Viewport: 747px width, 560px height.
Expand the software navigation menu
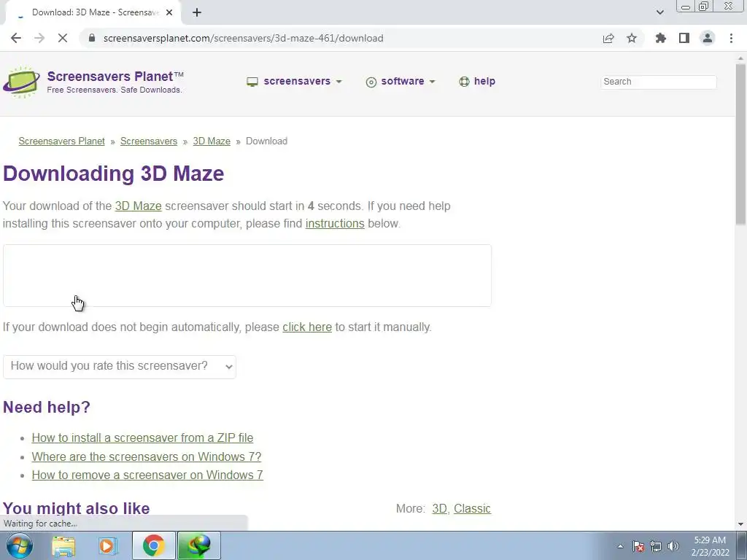[x=400, y=82]
